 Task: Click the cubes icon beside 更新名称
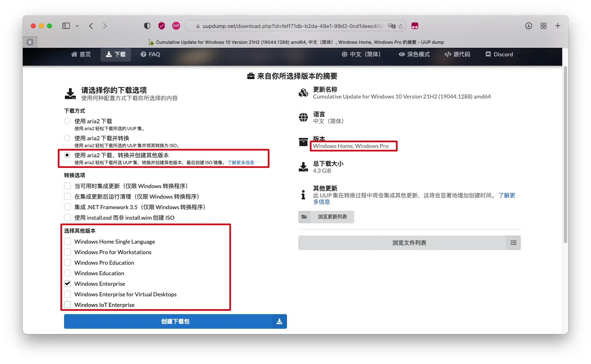(x=303, y=93)
